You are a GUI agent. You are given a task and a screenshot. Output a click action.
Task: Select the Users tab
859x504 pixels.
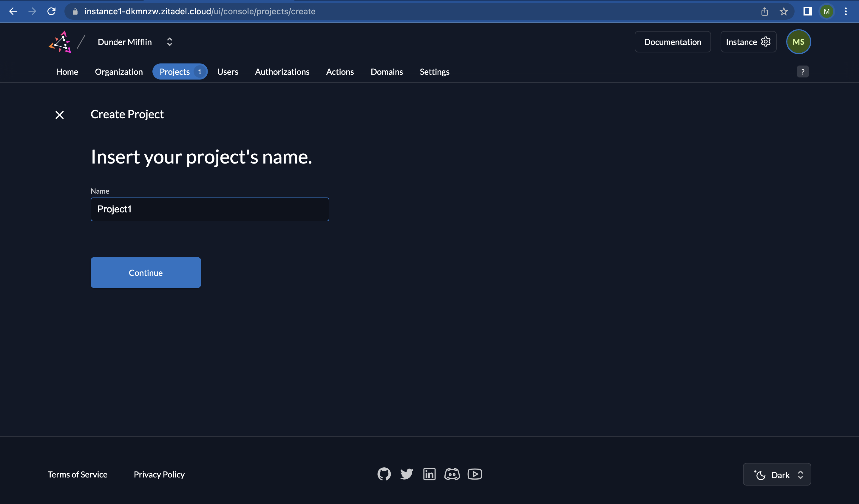(x=228, y=71)
